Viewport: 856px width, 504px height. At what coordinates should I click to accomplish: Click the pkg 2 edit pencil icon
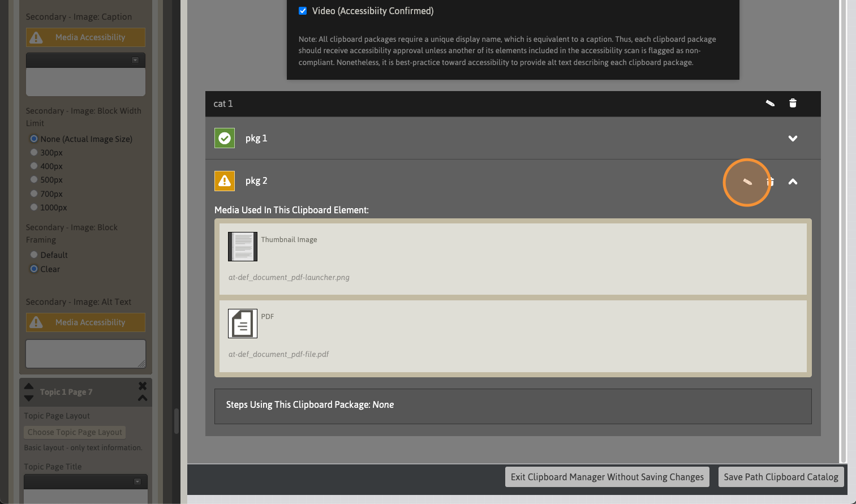point(747,182)
